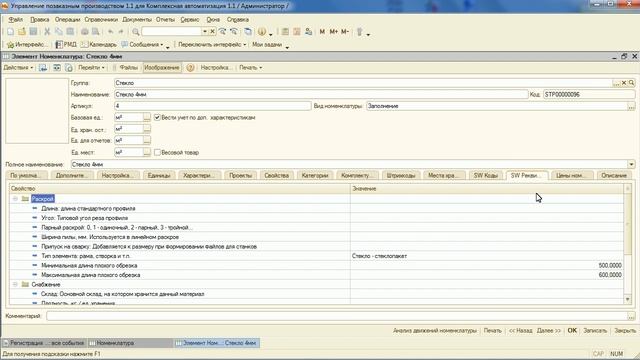Open the Перейти dropdown
Image resolution: width=640 pixels, height=360 pixels.
[x=91, y=68]
